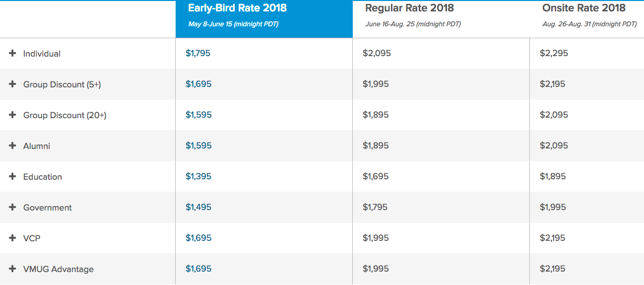644x285 pixels.
Task: Click the Government row label
Action: tap(47, 208)
